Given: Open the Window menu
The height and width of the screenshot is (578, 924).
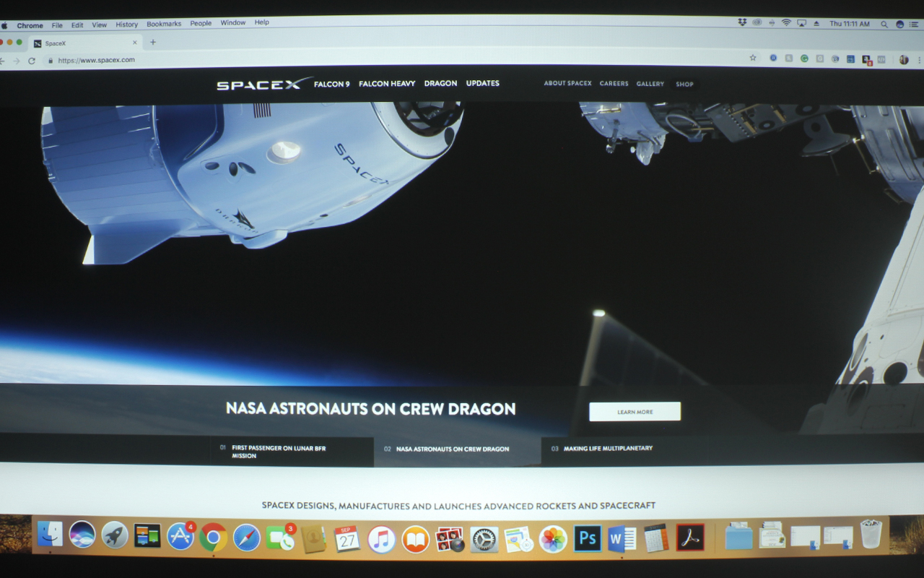Looking at the screenshot, I should [233, 23].
